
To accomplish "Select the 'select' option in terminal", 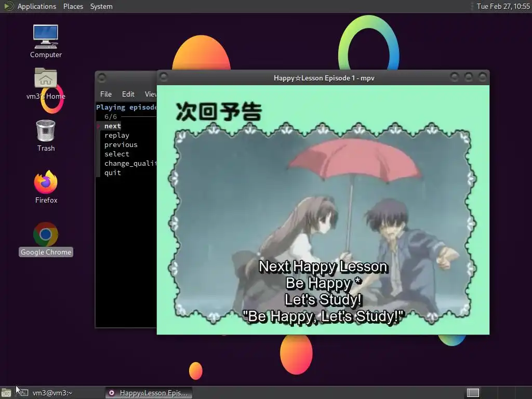I will pyautogui.click(x=117, y=154).
